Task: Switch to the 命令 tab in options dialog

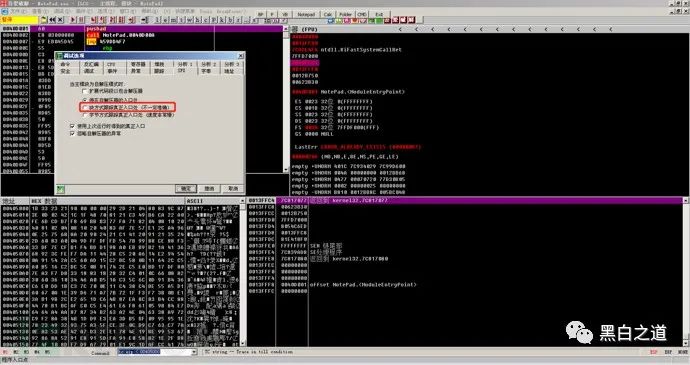Action: pyautogui.click(x=66, y=64)
